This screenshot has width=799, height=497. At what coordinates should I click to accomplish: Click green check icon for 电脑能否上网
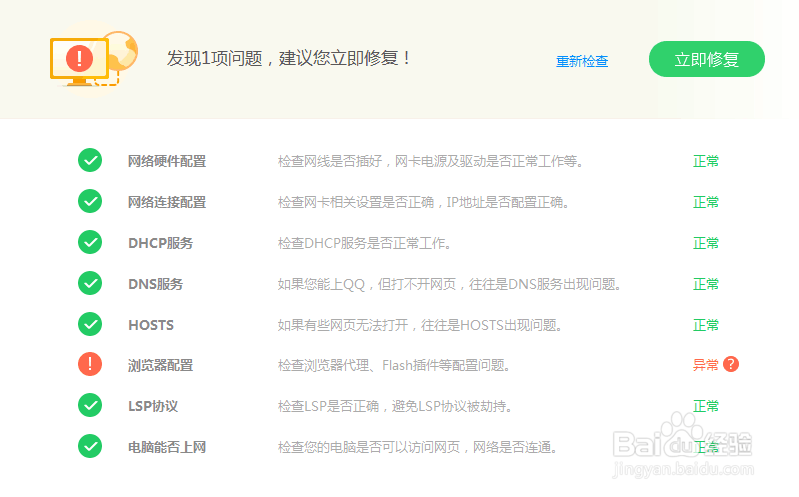(90, 446)
